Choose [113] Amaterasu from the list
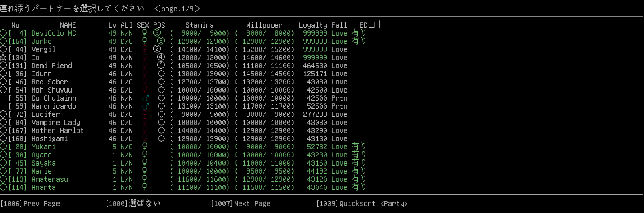The height and width of the screenshot is (213, 644). [x=38, y=179]
